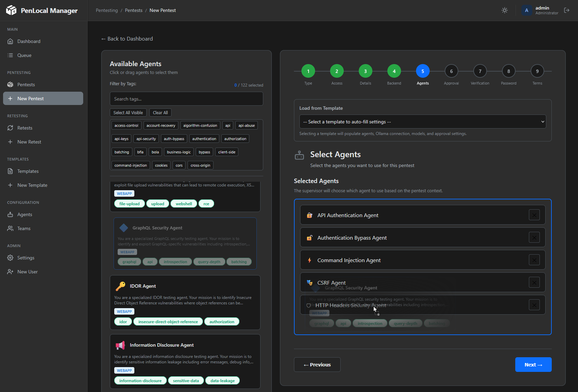Open the Queue page in sidebar
This screenshot has width=578, height=392.
coord(24,55)
